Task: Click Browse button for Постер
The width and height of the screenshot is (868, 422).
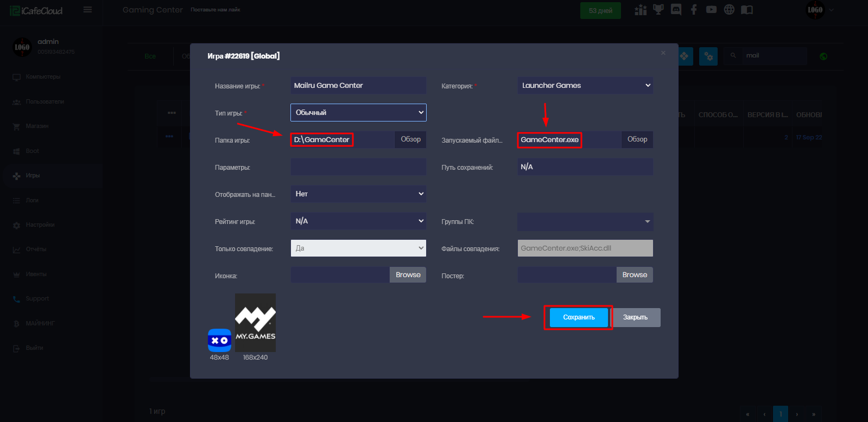Action: pos(635,275)
